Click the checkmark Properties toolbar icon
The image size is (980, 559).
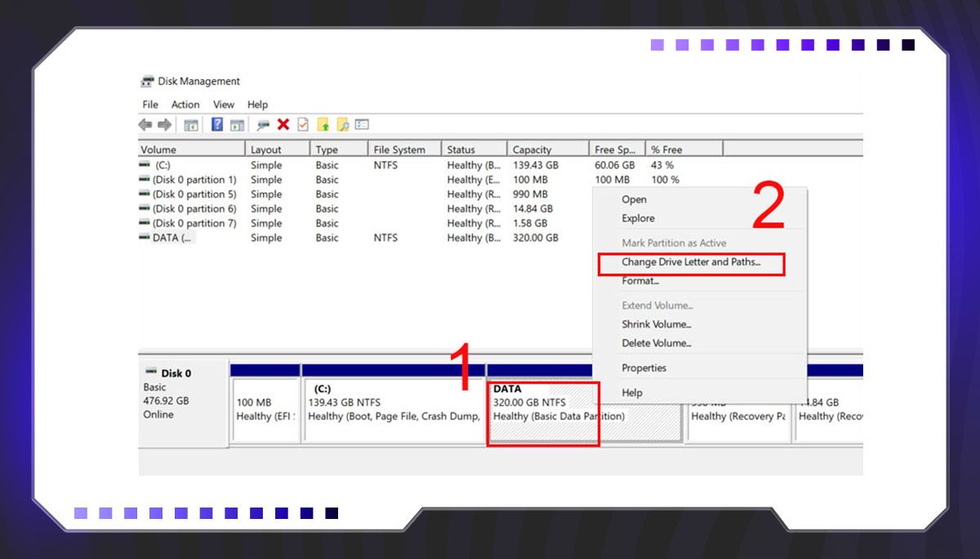coord(303,125)
